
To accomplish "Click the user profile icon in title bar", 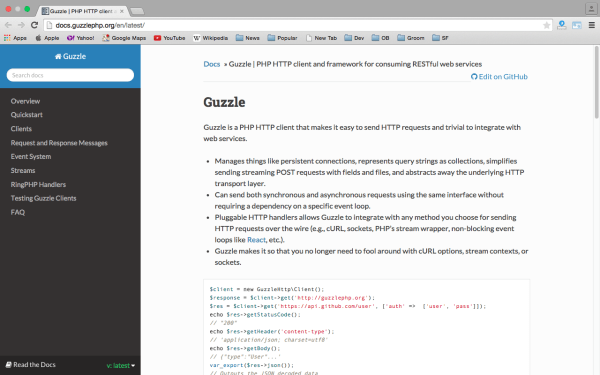I will tap(591, 9).
